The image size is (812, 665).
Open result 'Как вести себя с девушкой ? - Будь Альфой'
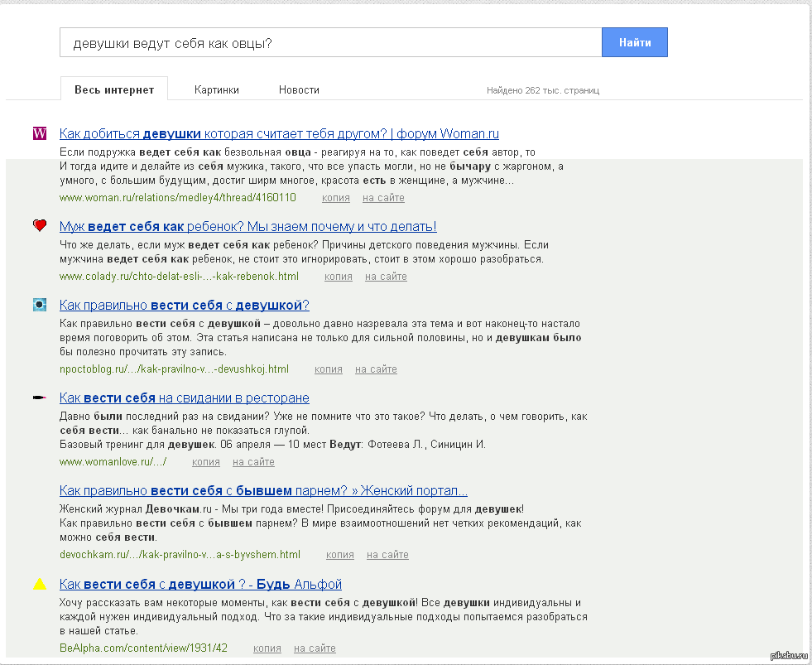(x=200, y=584)
